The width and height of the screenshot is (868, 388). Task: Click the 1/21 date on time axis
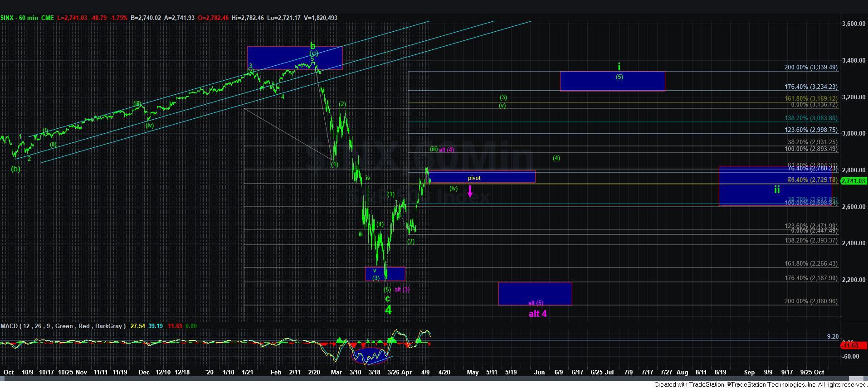click(x=247, y=372)
